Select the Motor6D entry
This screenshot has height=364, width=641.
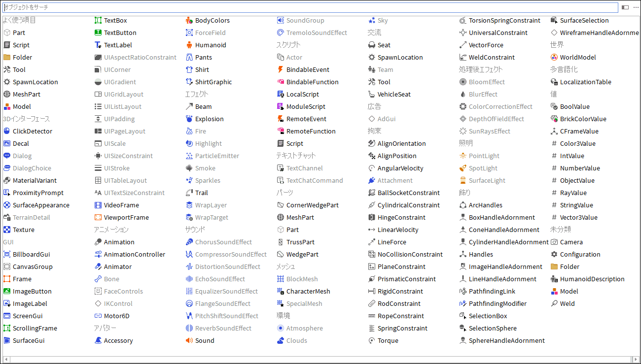click(x=116, y=316)
